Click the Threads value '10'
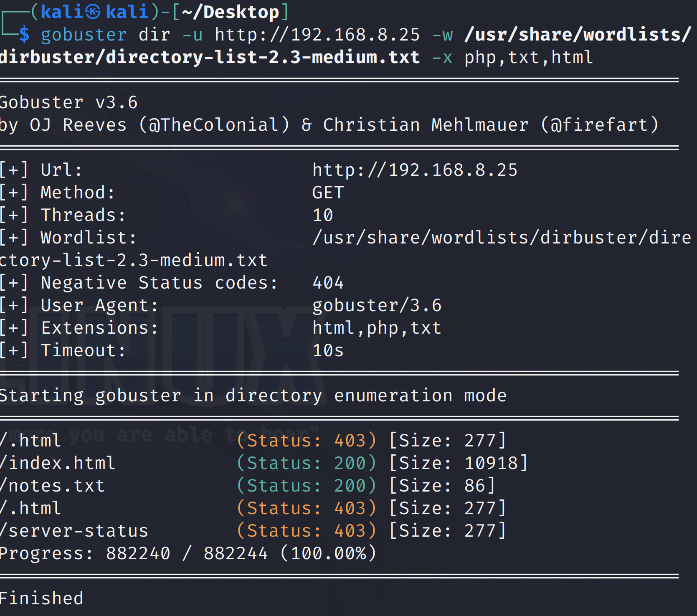This screenshot has width=697, height=616. (323, 215)
